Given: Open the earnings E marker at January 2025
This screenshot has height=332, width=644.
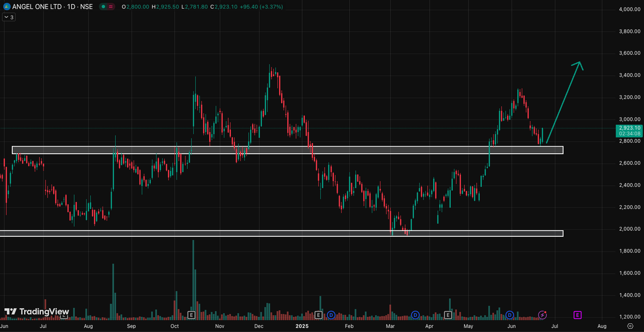Looking at the screenshot, I should 318,314.
